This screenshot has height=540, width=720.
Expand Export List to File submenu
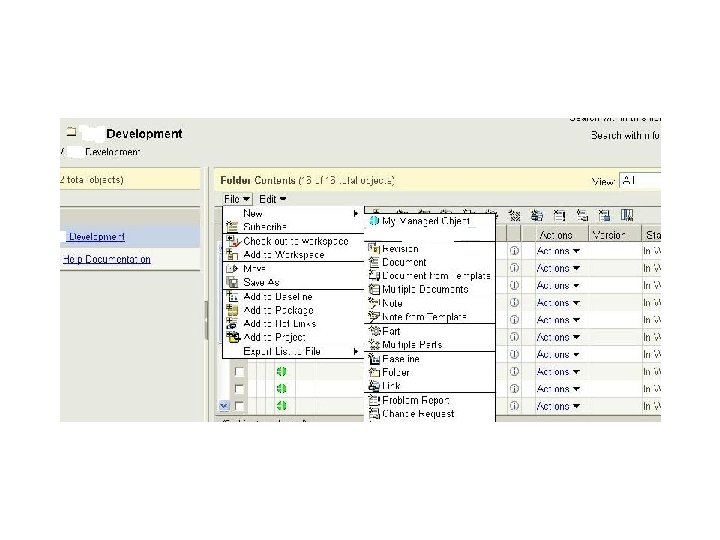coord(355,352)
